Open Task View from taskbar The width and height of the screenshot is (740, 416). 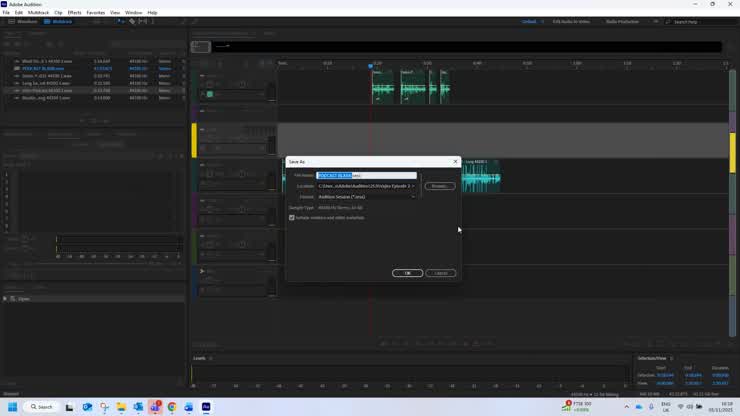point(69,407)
